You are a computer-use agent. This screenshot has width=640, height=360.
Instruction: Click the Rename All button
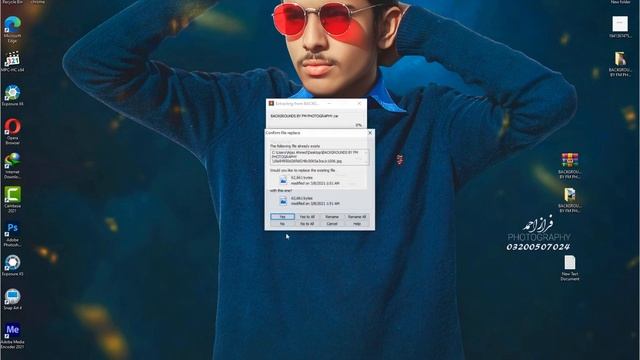click(357, 217)
